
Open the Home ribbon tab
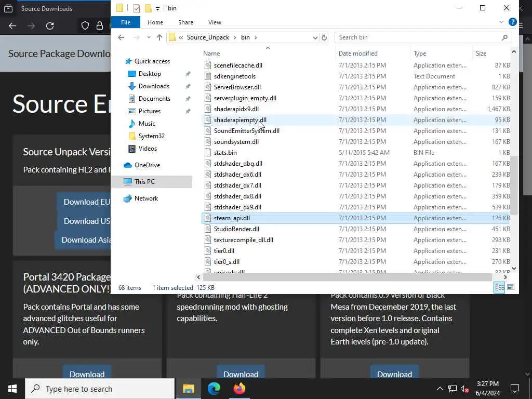pyautogui.click(x=155, y=22)
